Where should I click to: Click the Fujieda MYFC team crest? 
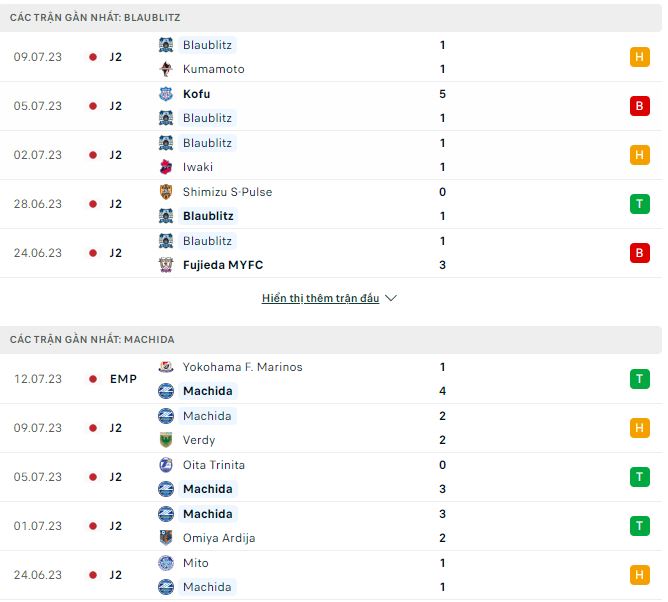click(166, 265)
